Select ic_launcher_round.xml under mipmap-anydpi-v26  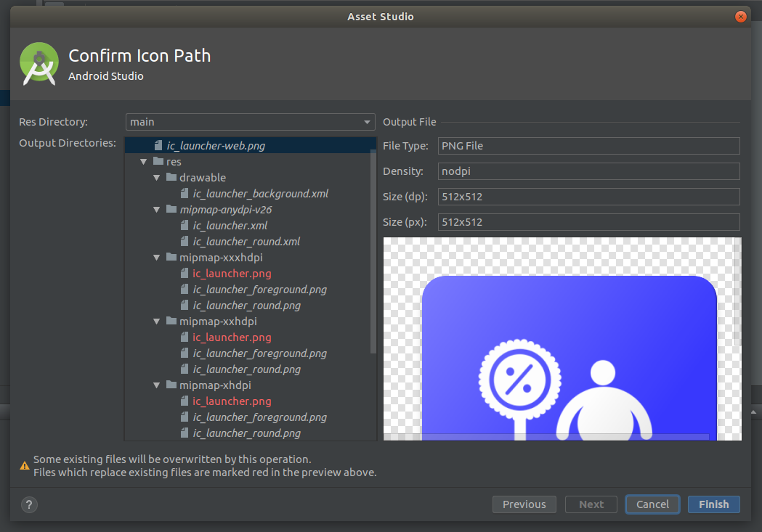click(x=246, y=241)
